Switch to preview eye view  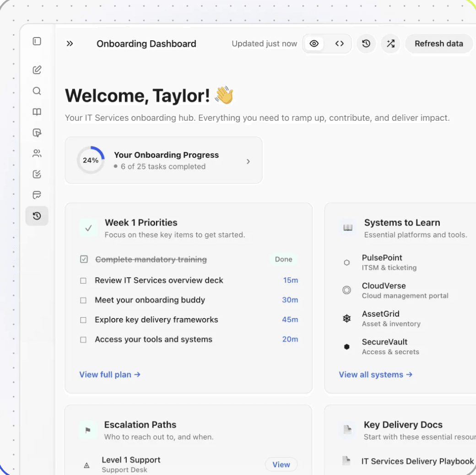pos(314,43)
